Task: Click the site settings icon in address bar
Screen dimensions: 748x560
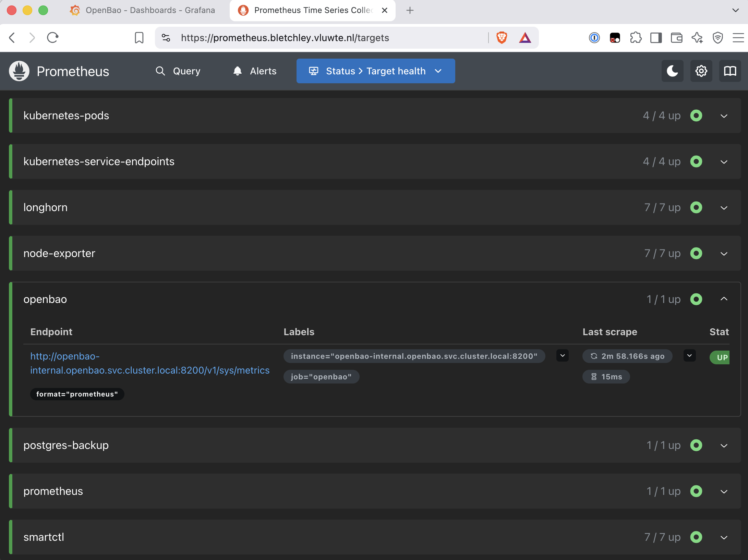Action: point(166,38)
